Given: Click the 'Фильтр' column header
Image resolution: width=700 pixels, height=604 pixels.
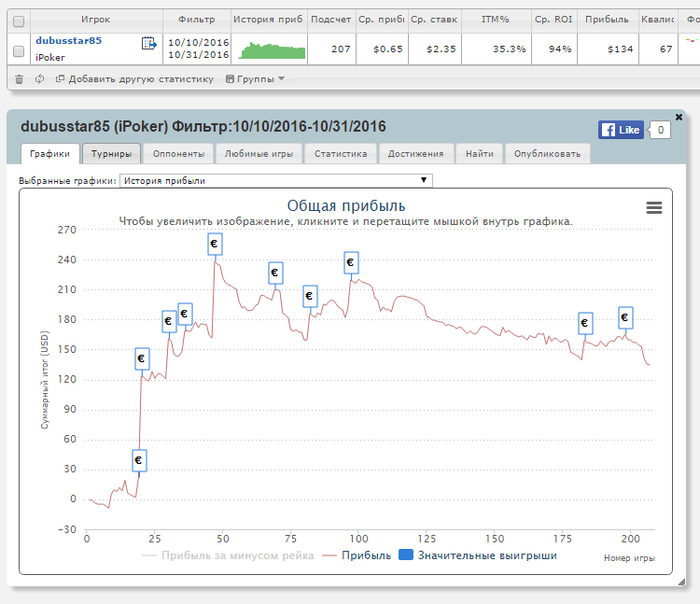Looking at the screenshot, I should click(196, 20).
